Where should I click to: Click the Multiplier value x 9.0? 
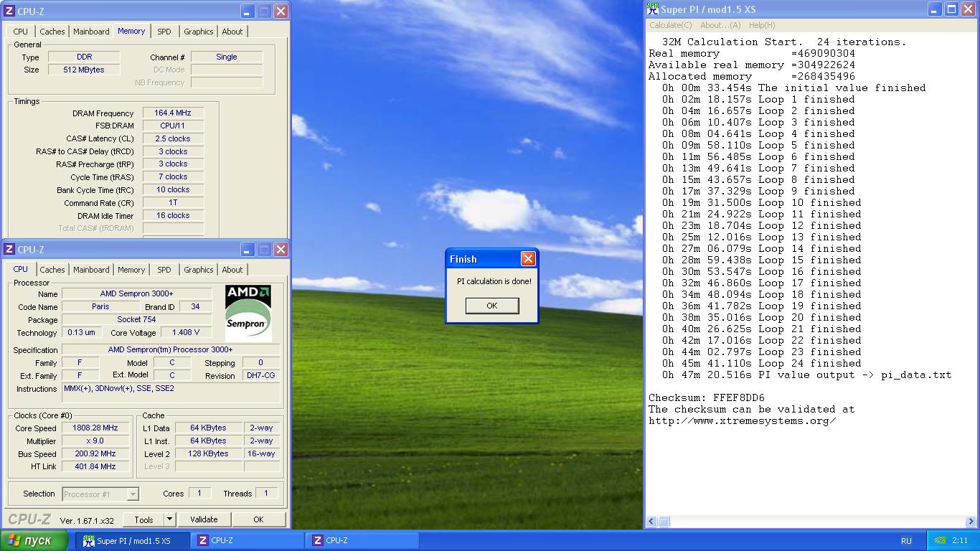coord(95,441)
